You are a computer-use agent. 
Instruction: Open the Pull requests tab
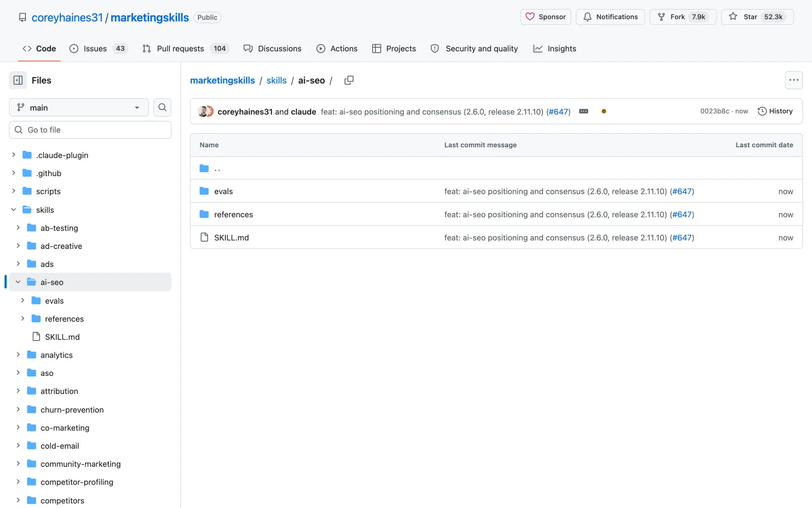pos(186,49)
